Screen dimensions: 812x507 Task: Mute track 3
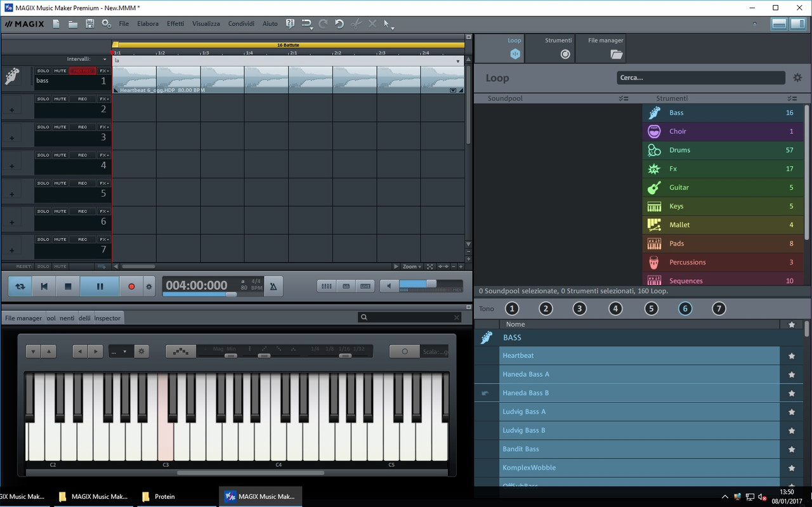tap(60, 127)
